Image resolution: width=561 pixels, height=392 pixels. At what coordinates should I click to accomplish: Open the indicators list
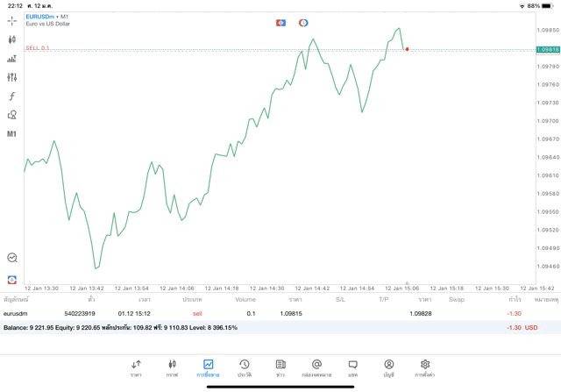[11, 59]
